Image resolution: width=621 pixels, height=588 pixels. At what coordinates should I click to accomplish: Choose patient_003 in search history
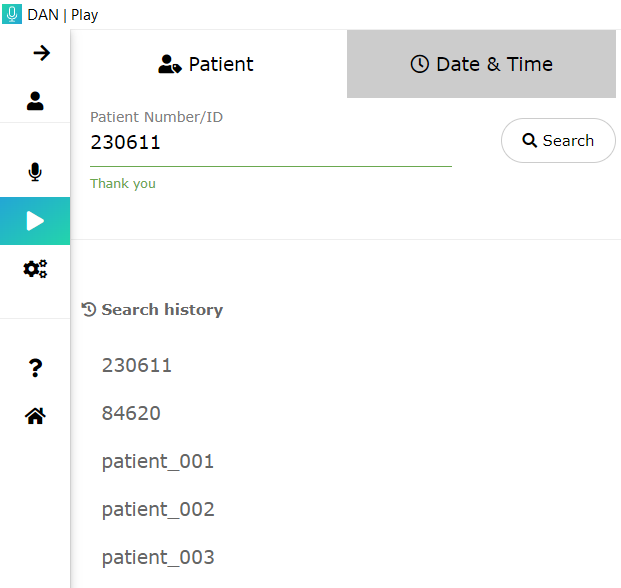coord(158,558)
